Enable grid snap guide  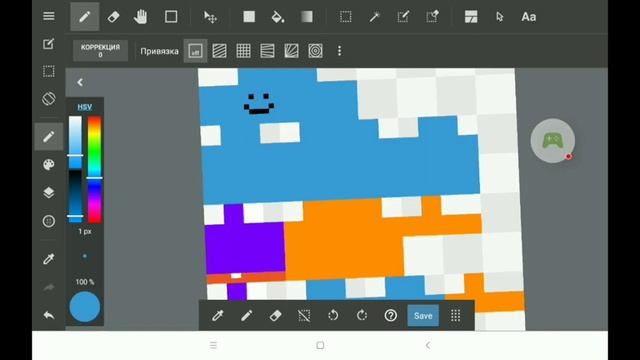[243, 51]
